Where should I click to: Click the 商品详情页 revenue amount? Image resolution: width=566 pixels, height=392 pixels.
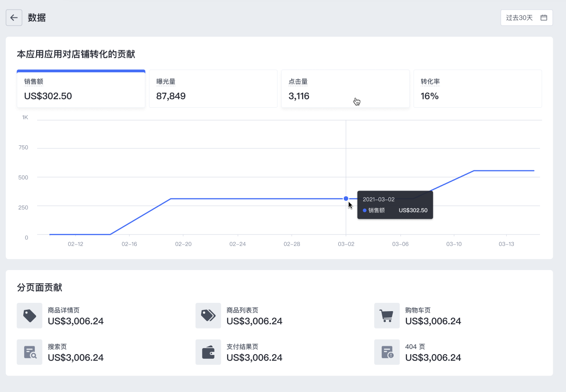pyautogui.click(x=76, y=321)
